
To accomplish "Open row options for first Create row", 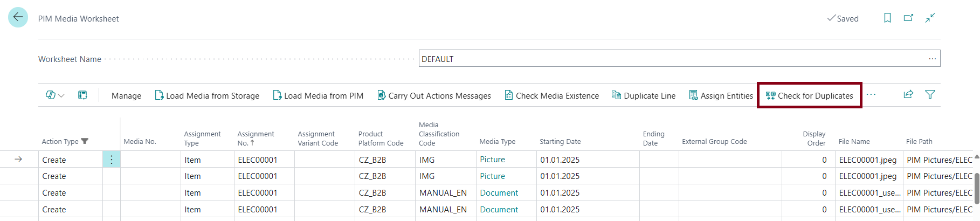I will point(112,160).
